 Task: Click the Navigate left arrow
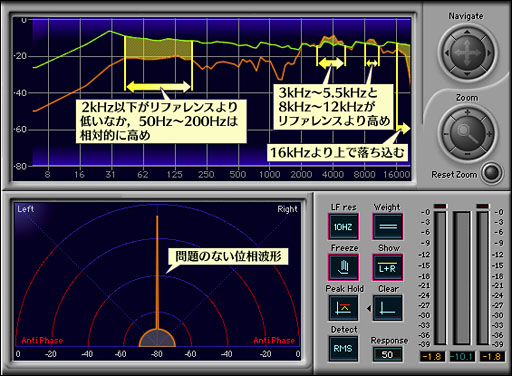tap(446, 53)
